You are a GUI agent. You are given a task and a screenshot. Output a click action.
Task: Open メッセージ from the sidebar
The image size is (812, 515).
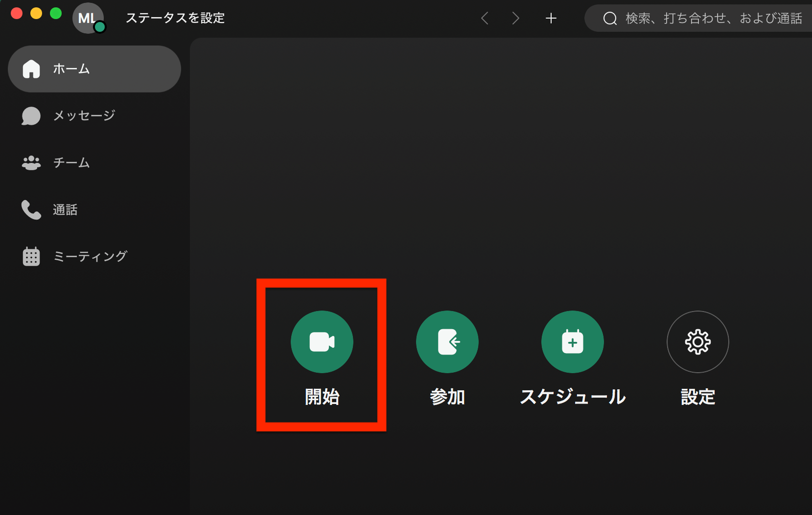[84, 116]
